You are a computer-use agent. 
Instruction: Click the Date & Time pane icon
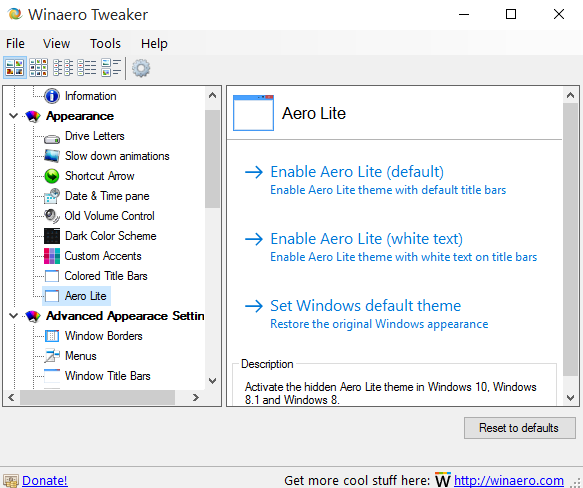(52, 196)
